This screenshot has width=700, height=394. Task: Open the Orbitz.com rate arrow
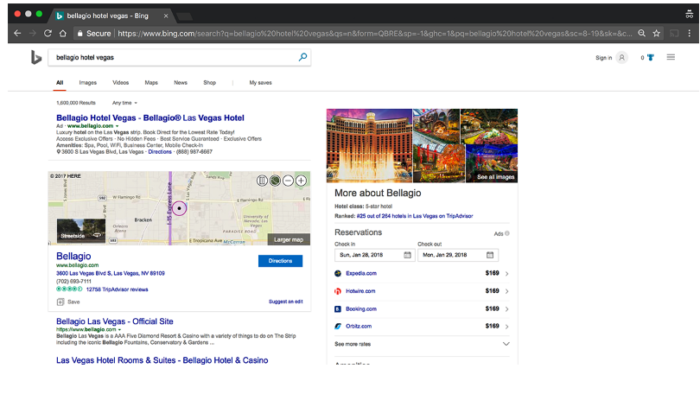(507, 327)
